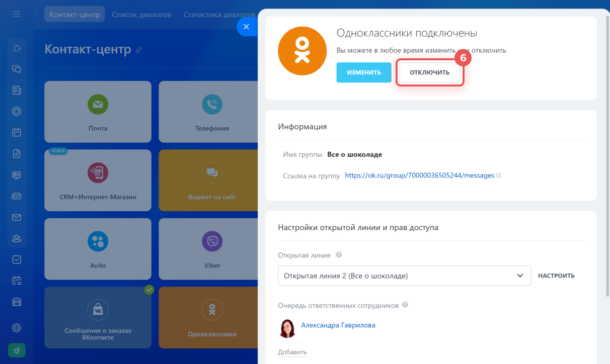Click the Одноклассники подключены heading
This screenshot has width=610, height=364.
(407, 33)
